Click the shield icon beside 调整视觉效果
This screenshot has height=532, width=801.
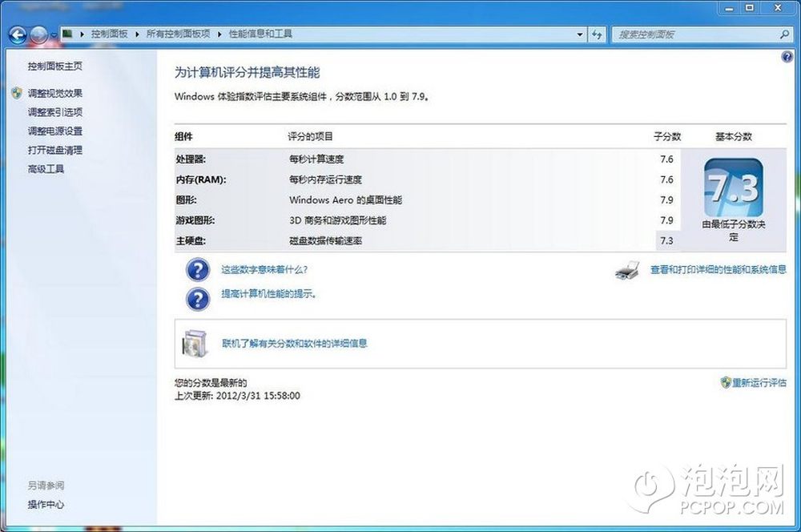[x=17, y=92]
